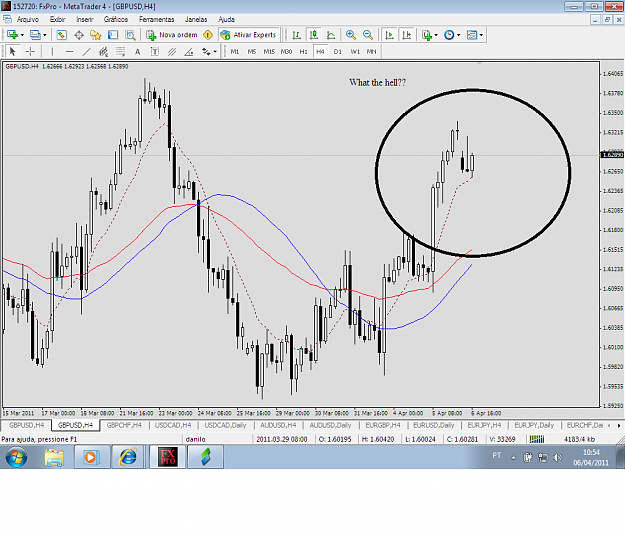The height and width of the screenshot is (535, 625).
Task: Switch to M15 timeframe
Action: coord(269,51)
